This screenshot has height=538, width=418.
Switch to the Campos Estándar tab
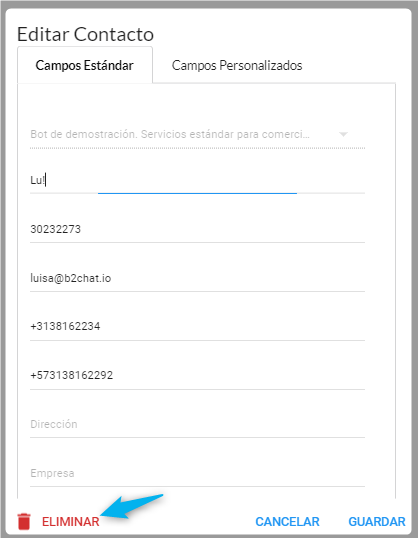(x=85, y=65)
